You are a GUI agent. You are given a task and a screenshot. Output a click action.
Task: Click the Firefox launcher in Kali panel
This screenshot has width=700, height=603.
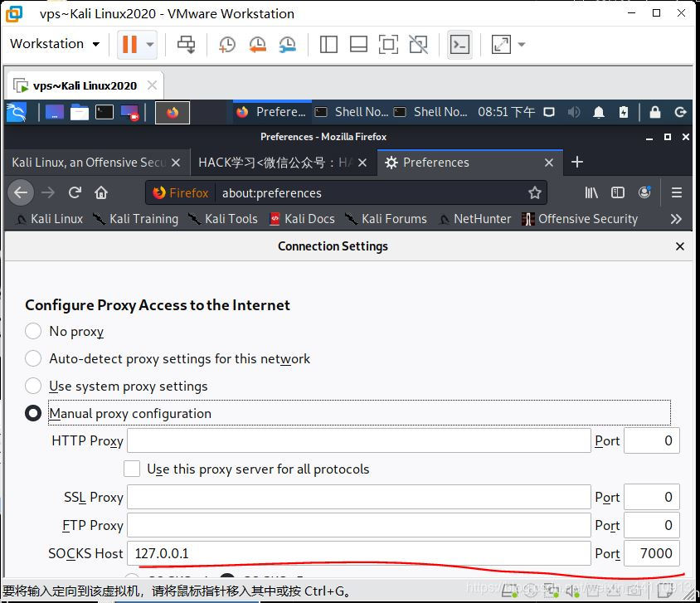click(173, 113)
